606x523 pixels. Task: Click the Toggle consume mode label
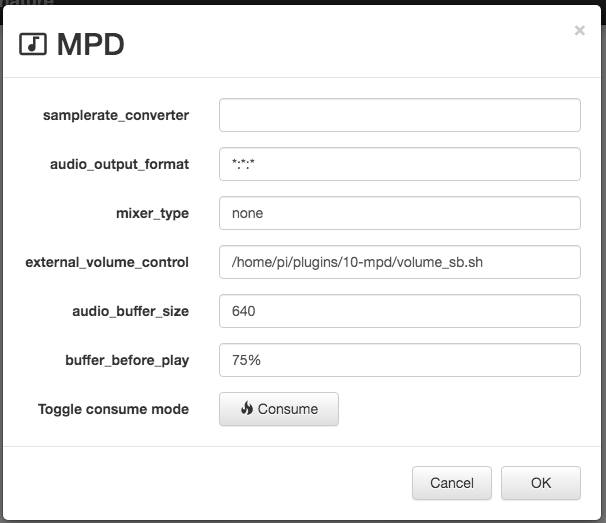[x=113, y=409]
